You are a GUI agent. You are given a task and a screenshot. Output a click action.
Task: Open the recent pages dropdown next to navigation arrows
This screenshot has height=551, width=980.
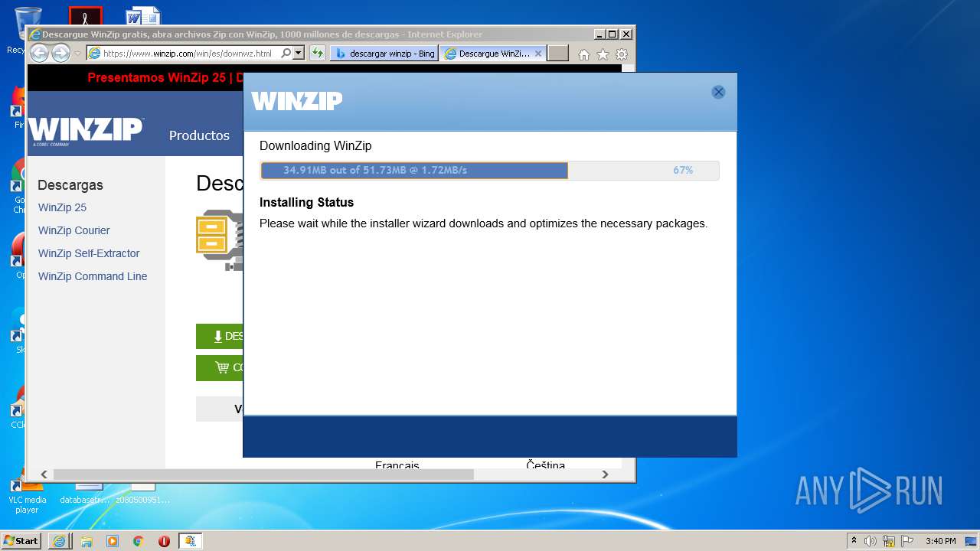click(77, 54)
